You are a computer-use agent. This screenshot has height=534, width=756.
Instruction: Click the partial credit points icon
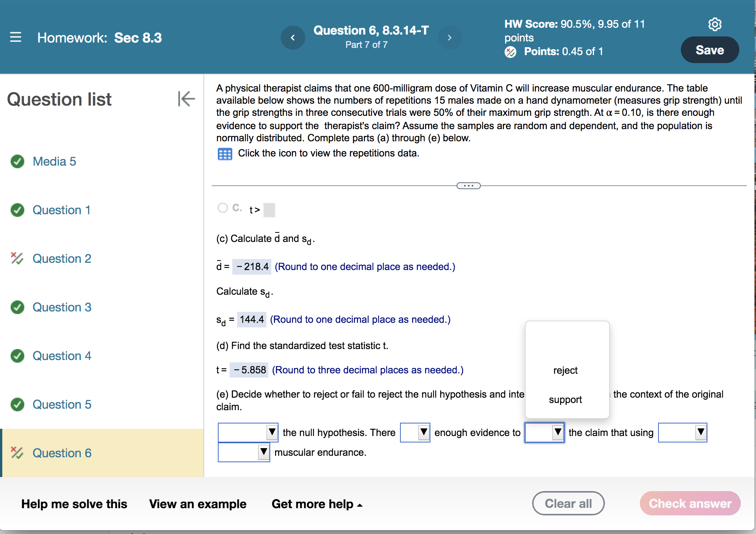tap(510, 52)
